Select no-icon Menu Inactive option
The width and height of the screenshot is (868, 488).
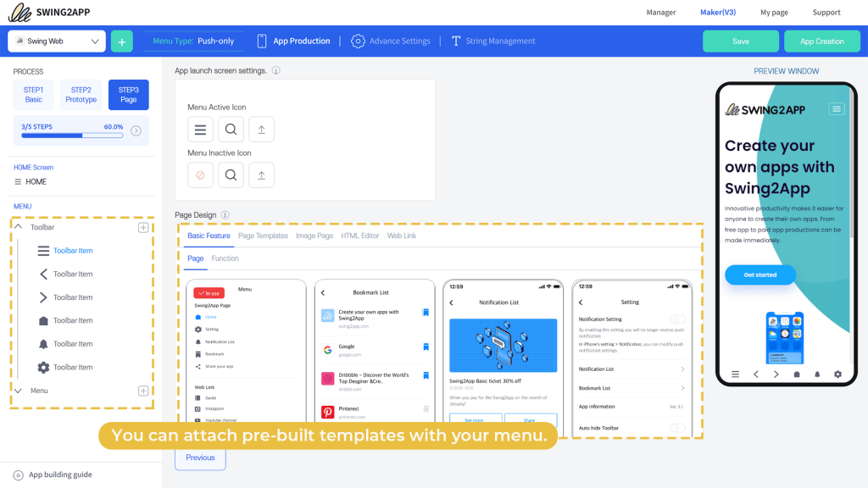[200, 175]
